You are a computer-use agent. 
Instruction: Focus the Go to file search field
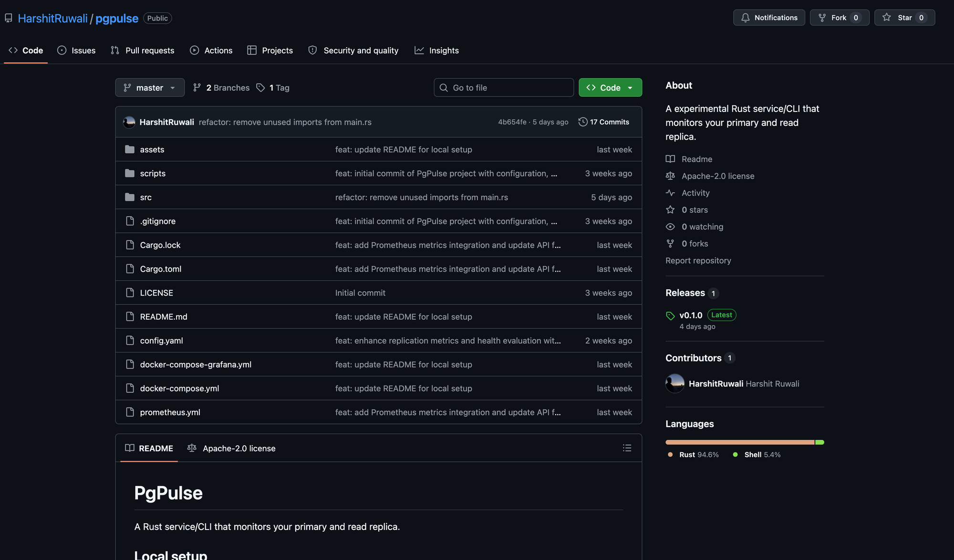[504, 88]
